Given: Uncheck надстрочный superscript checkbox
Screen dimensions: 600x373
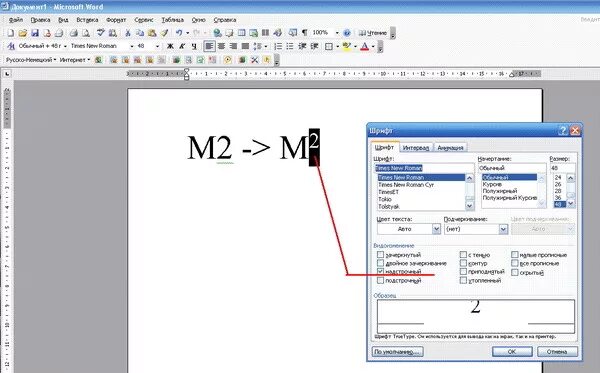Looking at the screenshot, I should point(380,271).
